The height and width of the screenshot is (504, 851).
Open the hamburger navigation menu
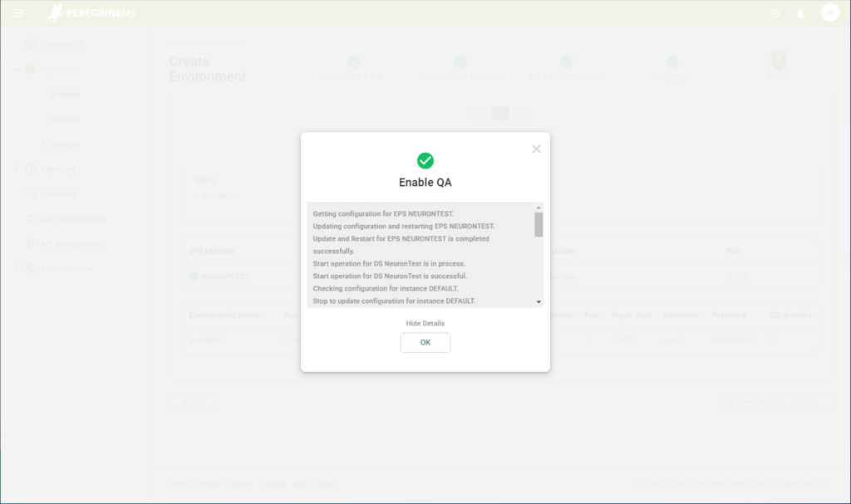click(18, 12)
